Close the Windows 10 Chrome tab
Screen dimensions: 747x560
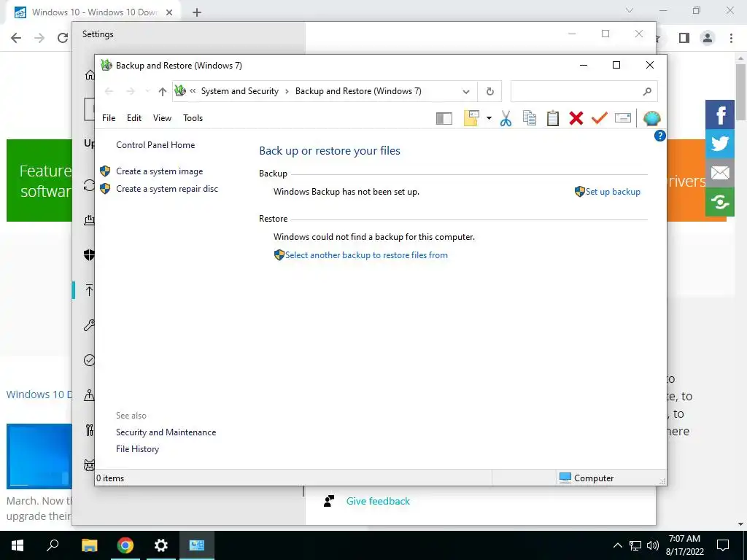tap(169, 12)
